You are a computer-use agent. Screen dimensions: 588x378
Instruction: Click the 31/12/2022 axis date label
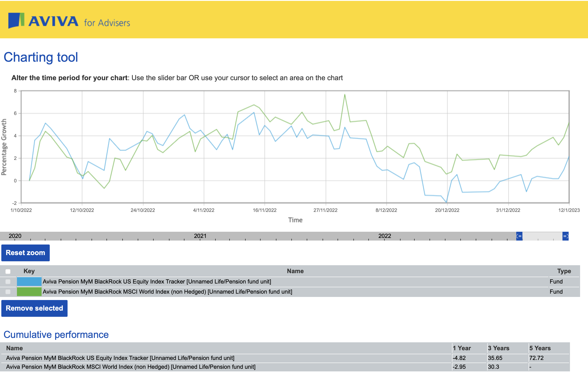pyautogui.click(x=508, y=210)
